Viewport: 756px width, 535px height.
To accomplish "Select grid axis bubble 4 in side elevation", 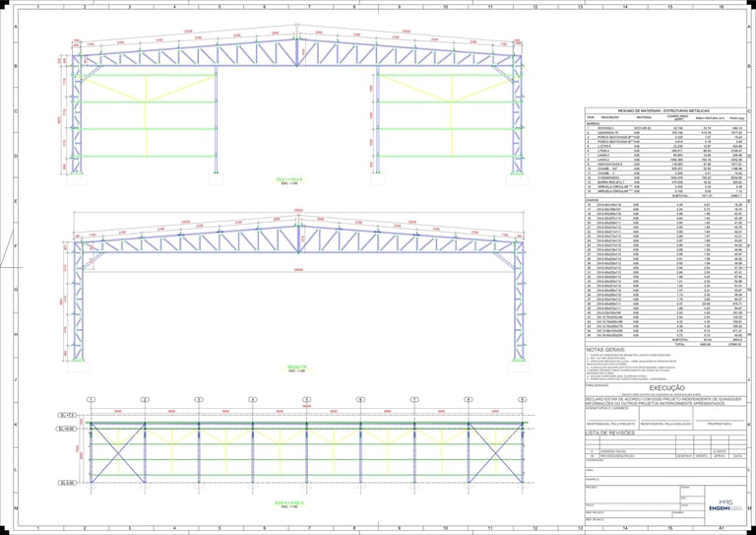I will (252, 399).
